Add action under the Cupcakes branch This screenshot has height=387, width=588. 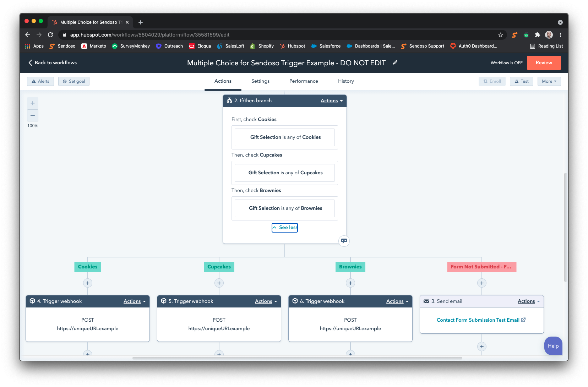(219, 283)
